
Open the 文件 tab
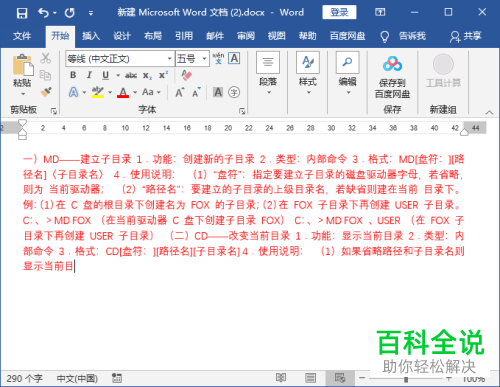click(22, 36)
